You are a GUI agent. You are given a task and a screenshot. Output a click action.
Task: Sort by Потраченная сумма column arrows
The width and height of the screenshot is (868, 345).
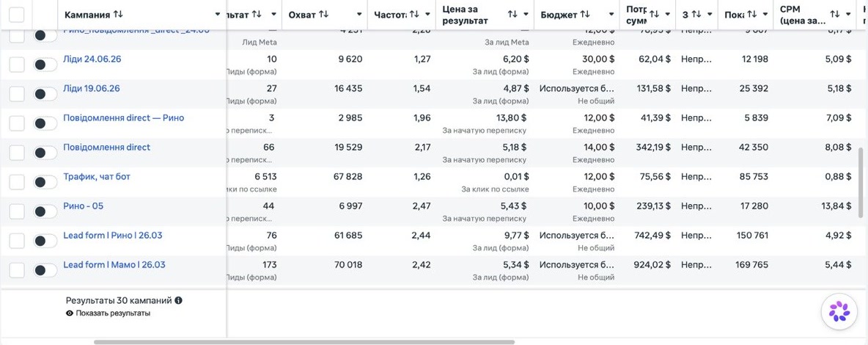tap(655, 15)
